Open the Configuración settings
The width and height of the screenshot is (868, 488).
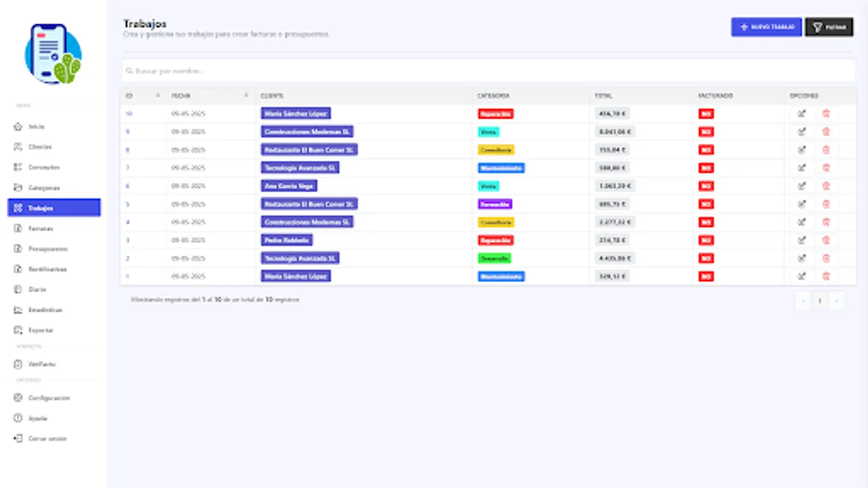pyautogui.click(x=49, y=397)
